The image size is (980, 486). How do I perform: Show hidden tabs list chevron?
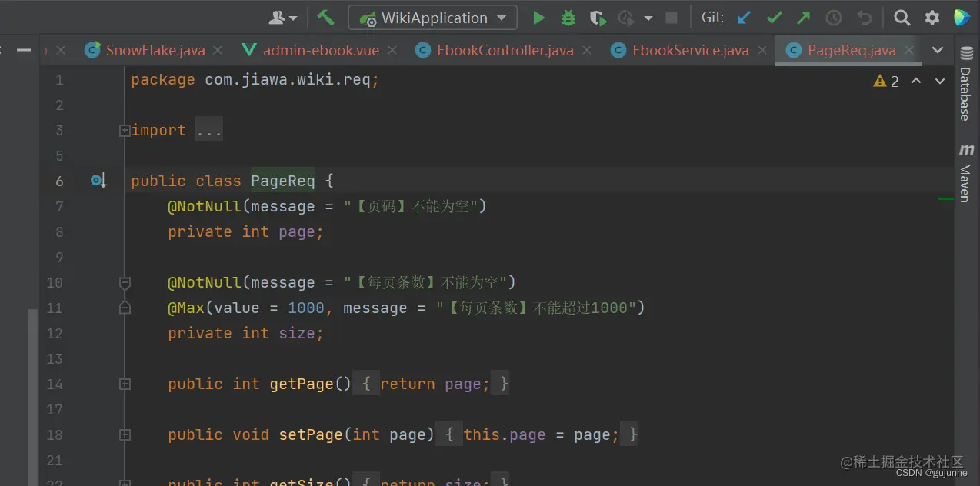pos(937,50)
